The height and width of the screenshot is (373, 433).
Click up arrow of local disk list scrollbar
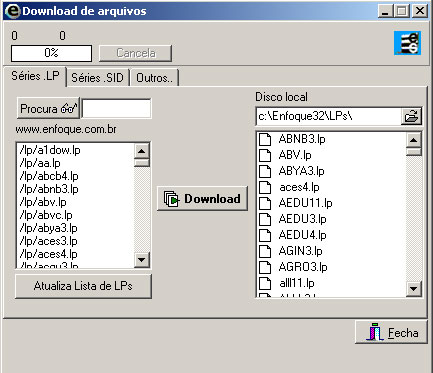coord(414,140)
